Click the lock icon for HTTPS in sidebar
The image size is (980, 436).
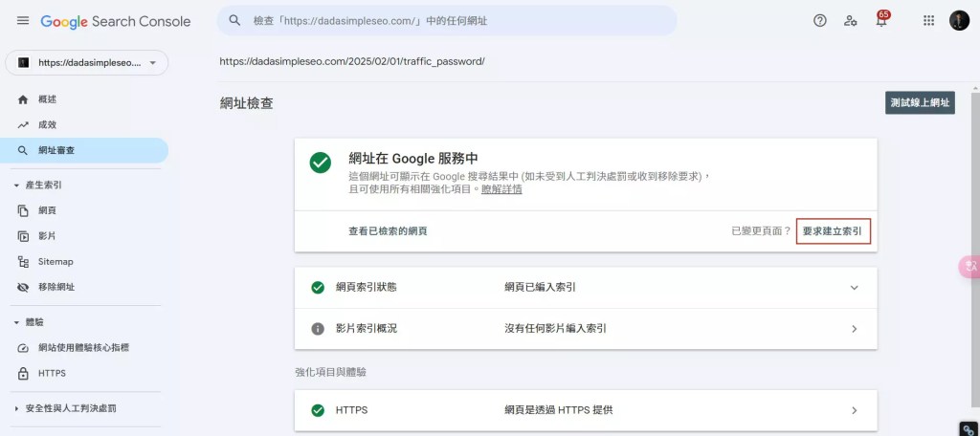[23, 374]
